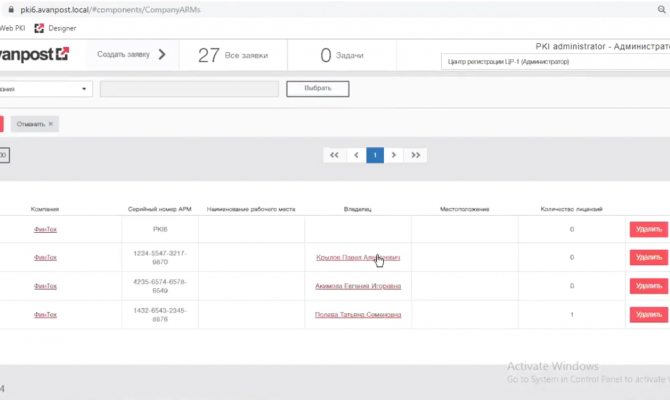Sort by Серийный номер АРМ header
The height and width of the screenshot is (400, 670).
coord(159,209)
